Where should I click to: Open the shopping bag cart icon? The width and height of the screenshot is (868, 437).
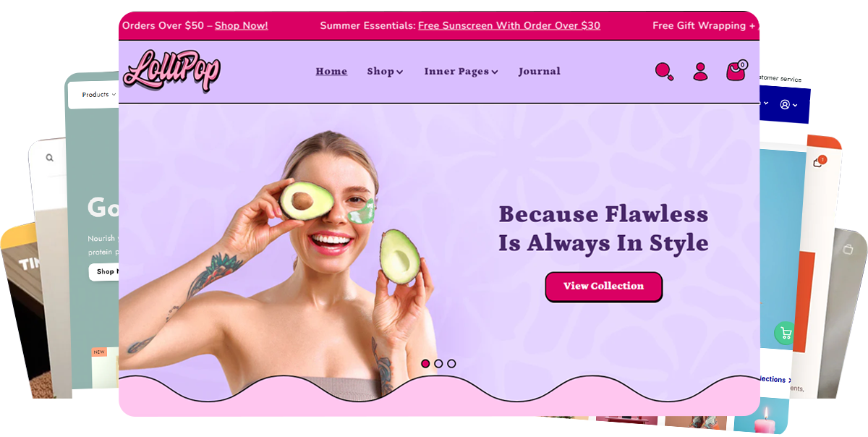click(736, 70)
